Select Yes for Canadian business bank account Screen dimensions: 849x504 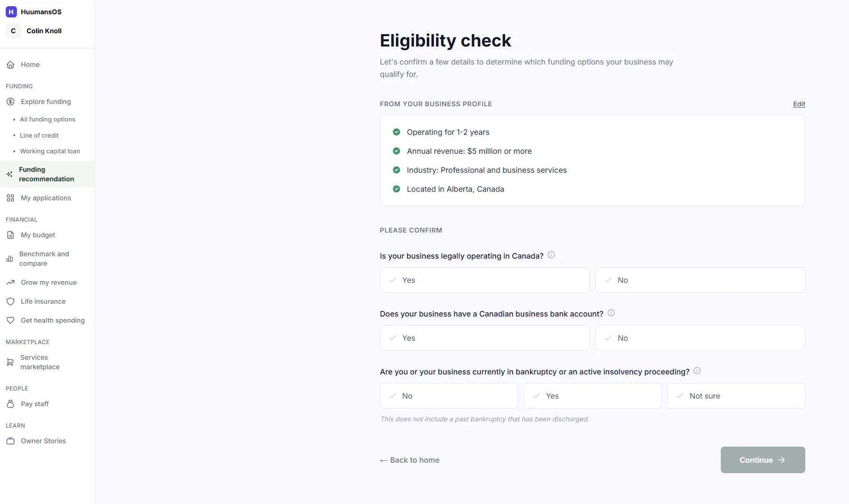click(x=484, y=338)
